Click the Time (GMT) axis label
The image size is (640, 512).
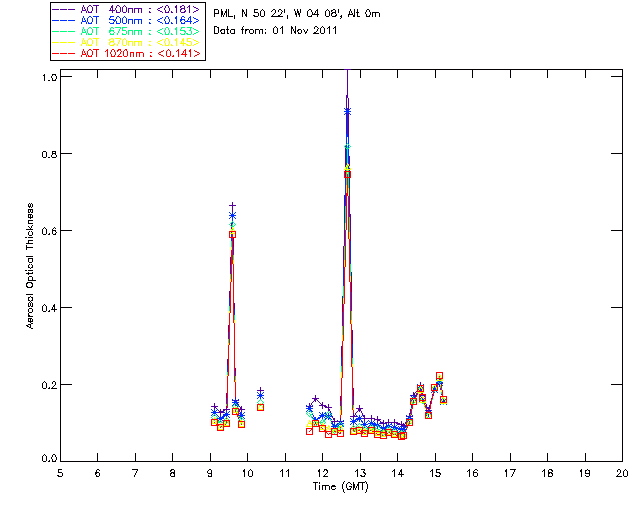pos(340,487)
